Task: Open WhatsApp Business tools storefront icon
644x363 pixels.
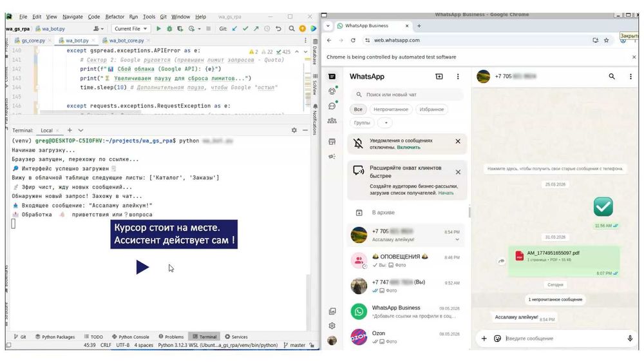Action: click(332, 142)
